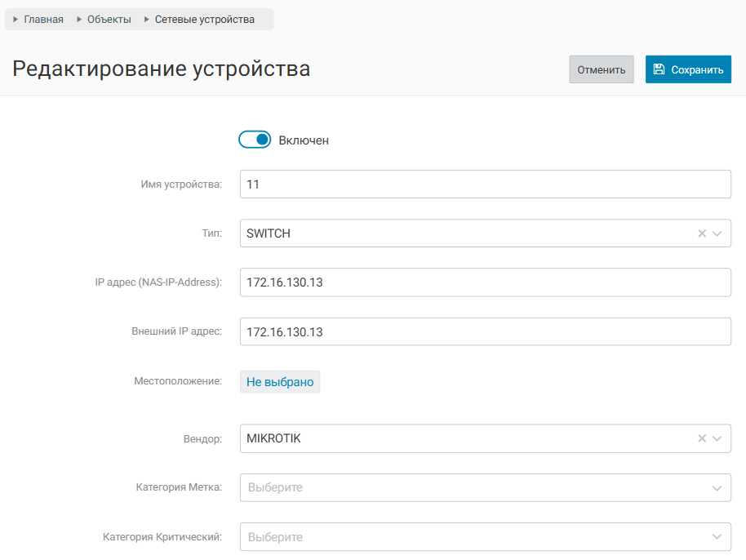Clear the MIKROTIK vendor with X icon
The height and width of the screenshot is (560, 746).
(x=701, y=438)
